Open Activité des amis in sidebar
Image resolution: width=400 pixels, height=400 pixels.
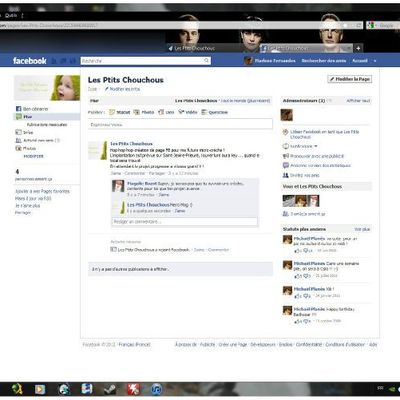pyautogui.click(x=37, y=140)
